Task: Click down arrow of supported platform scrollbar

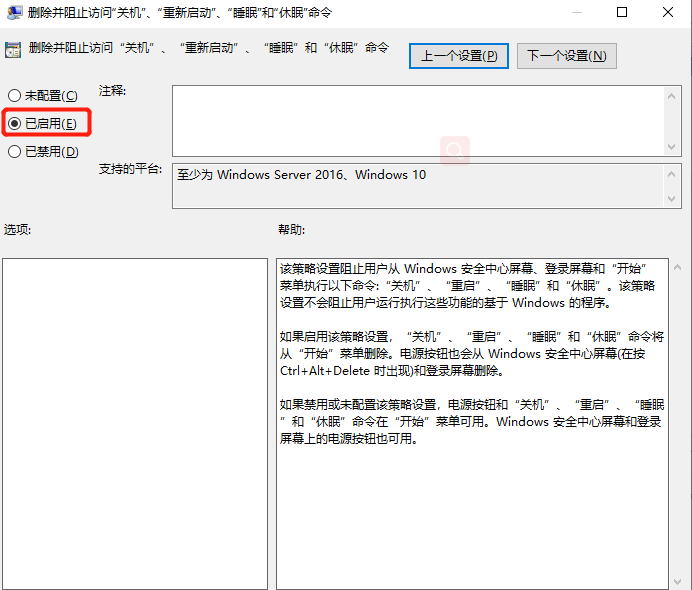Action: (672, 199)
